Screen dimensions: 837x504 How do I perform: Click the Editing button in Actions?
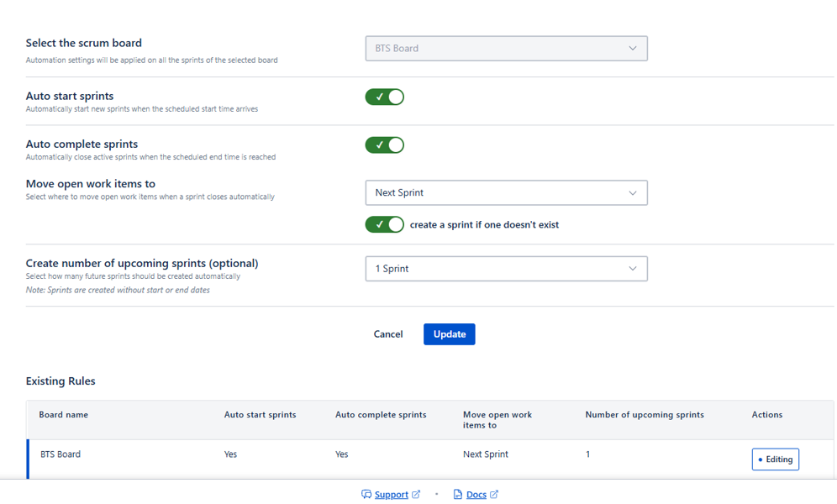775,459
